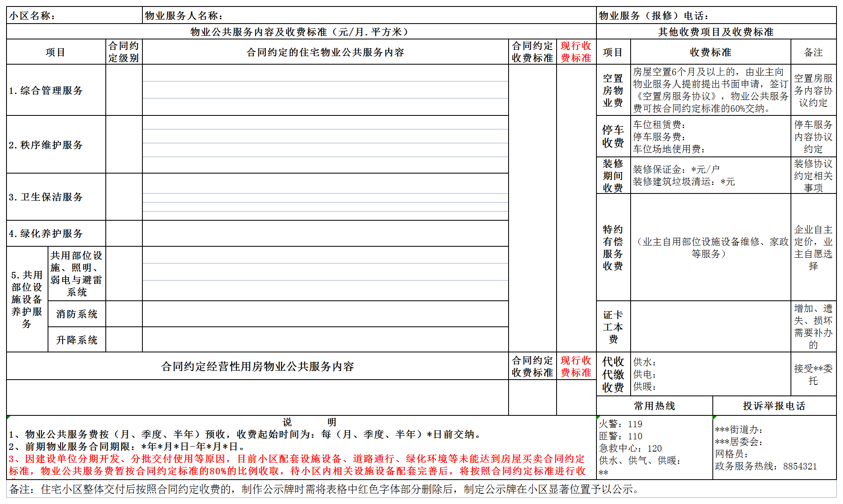Click the empty 绿化养护服务 content cell
This screenshot has width=843, height=504.
tap(325, 234)
